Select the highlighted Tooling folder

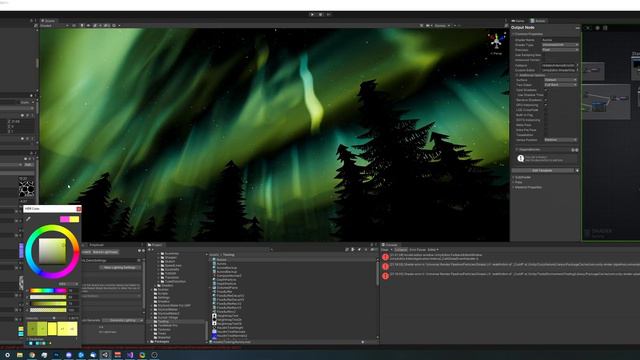point(163,322)
